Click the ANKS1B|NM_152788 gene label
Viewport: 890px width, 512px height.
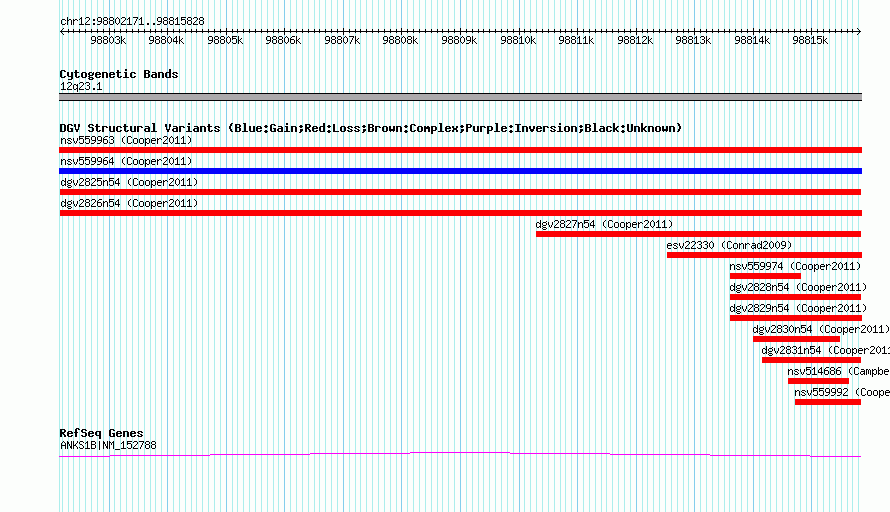point(108,446)
